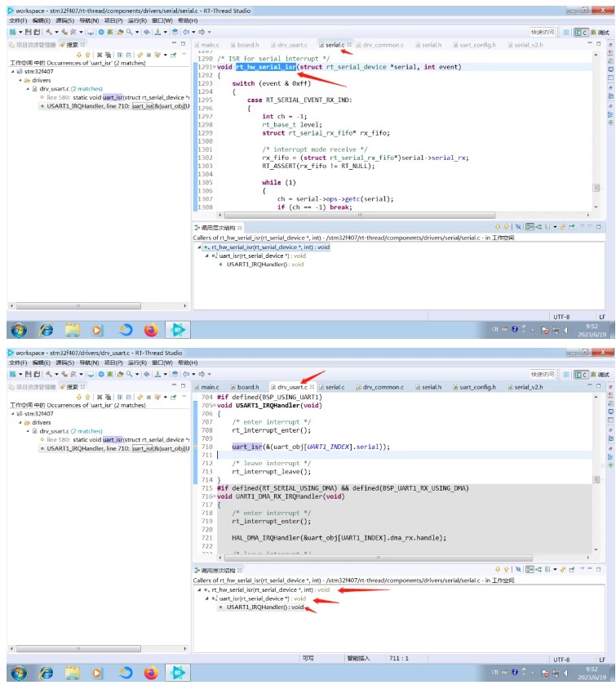Select USART1_IRQHandler caller in serial.c-titled window call hierarchy
This screenshot has height=685, width=616.
click(261, 265)
